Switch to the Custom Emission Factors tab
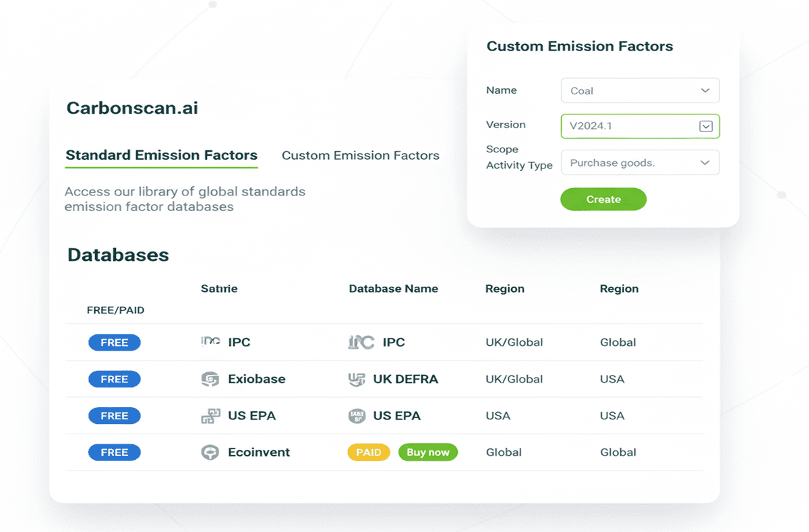Screen dimensions: 809x532 361,155
